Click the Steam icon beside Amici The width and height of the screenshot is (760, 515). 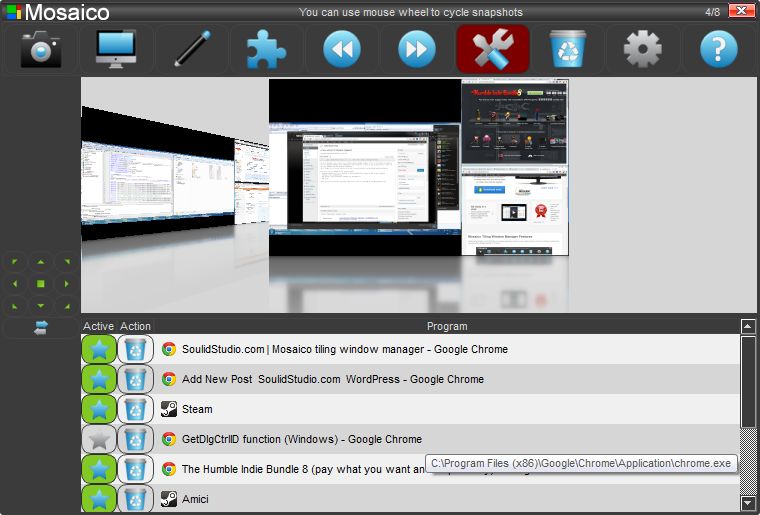(x=169, y=499)
